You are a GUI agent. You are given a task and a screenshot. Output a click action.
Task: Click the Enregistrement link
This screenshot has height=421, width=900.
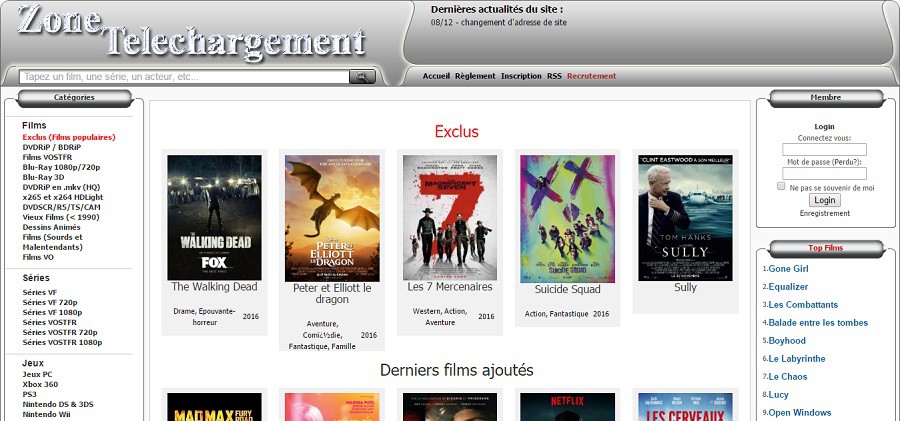point(825,213)
